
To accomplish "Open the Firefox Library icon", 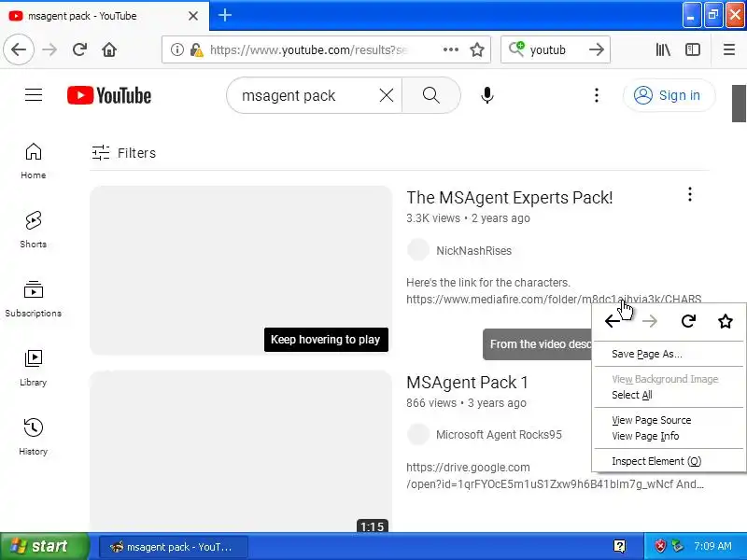I will (663, 49).
